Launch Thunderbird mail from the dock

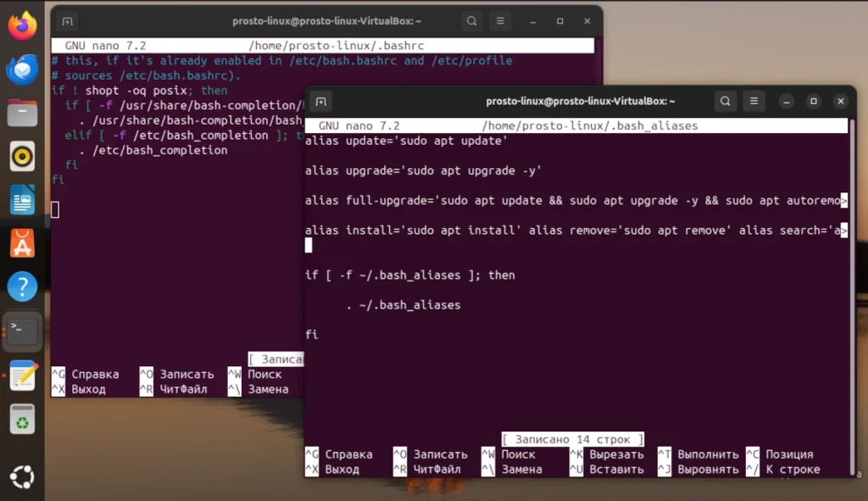[x=22, y=70]
